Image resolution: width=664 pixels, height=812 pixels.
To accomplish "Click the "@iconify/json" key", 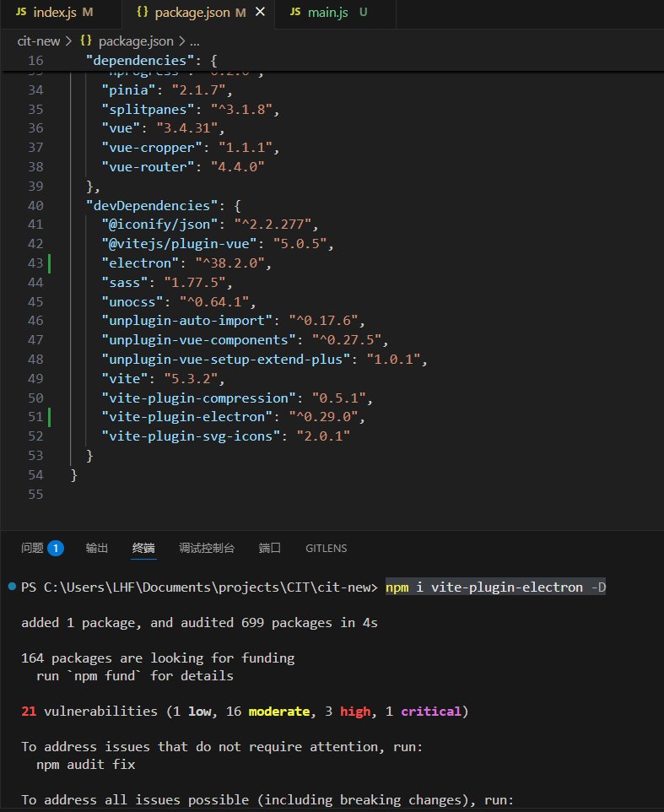I will click(x=159, y=225).
